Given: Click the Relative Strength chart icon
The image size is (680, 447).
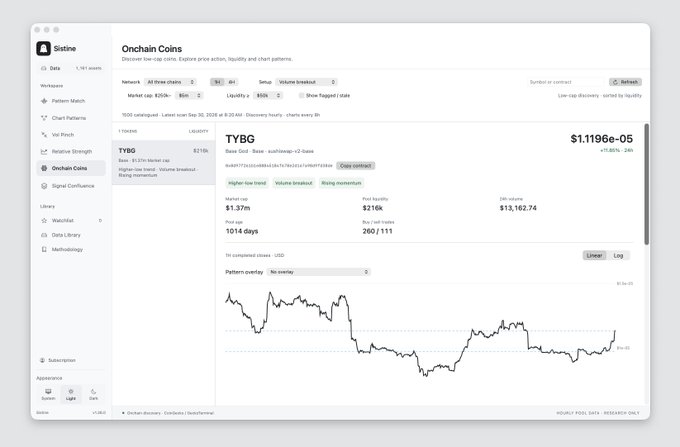Looking at the screenshot, I should (x=44, y=152).
